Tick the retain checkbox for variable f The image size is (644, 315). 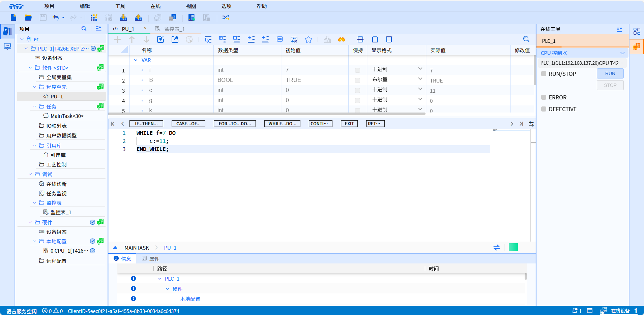click(357, 70)
